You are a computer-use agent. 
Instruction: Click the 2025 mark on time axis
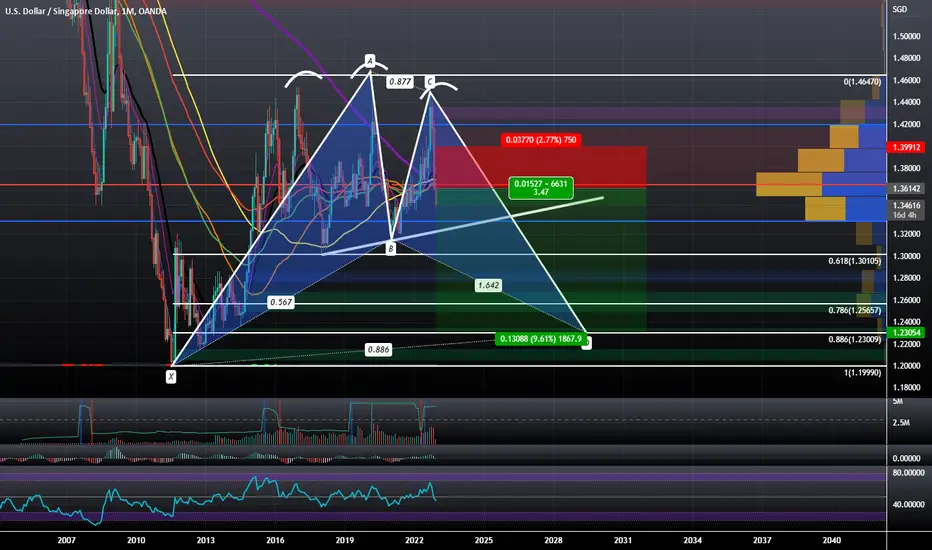[484, 540]
